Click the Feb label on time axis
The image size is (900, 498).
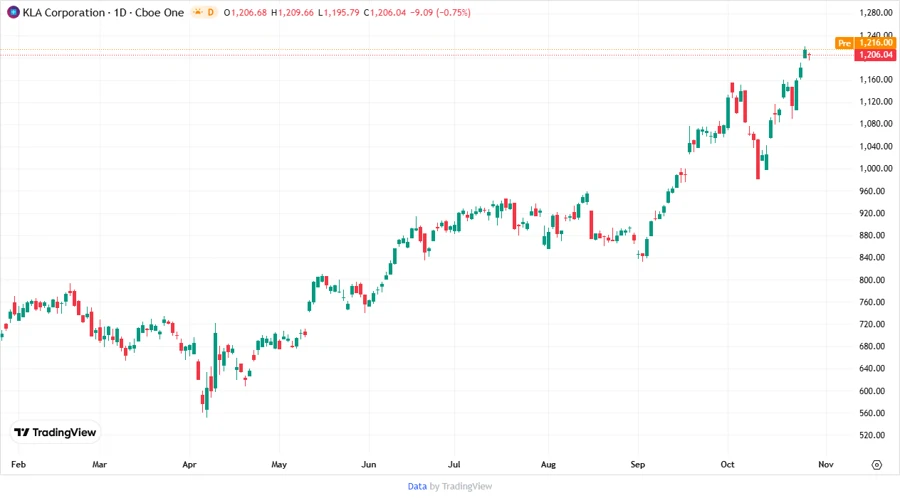point(18,464)
